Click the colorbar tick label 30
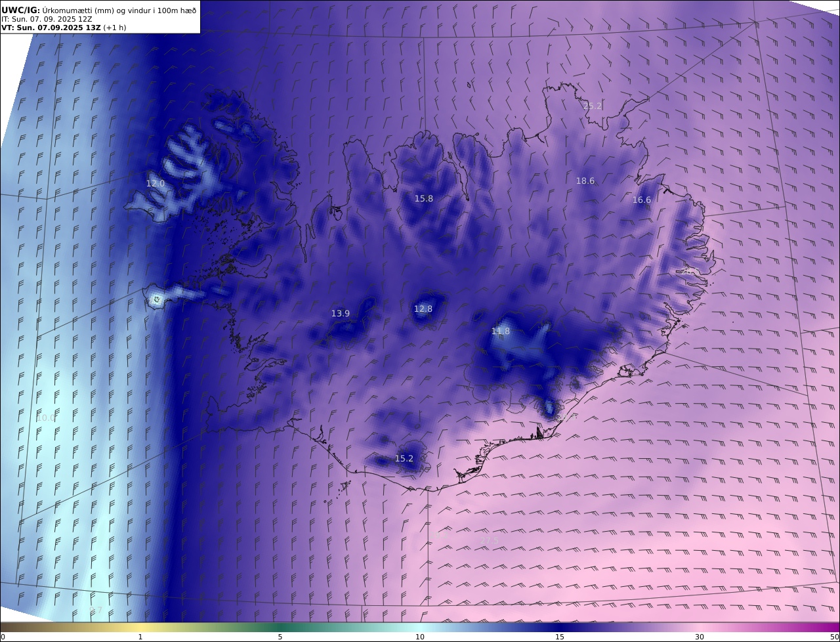 click(x=700, y=637)
